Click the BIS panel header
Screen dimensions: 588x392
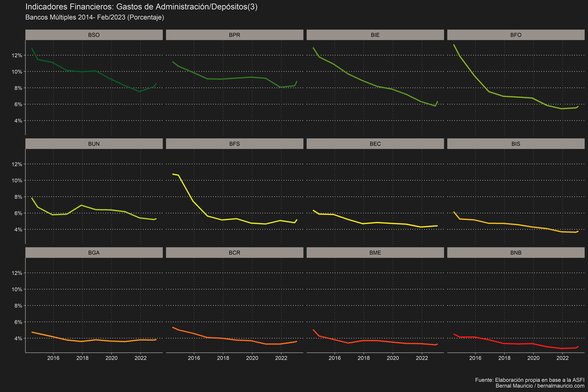coord(516,144)
